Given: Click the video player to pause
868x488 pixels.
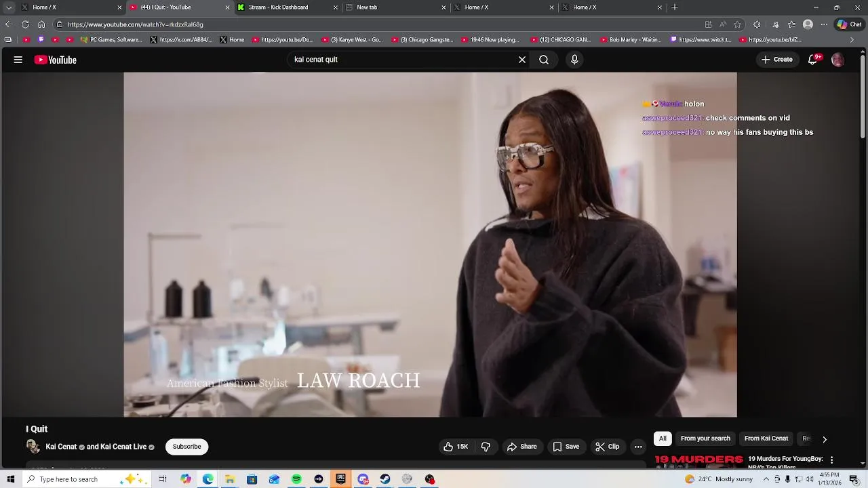Looking at the screenshot, I should (430, 245).
